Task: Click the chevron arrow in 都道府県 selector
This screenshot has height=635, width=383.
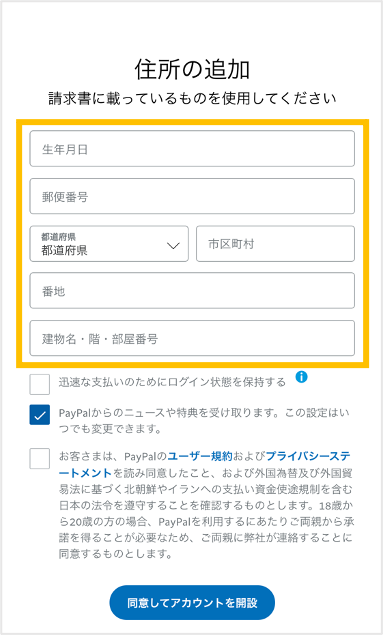Action: (173, 245)
